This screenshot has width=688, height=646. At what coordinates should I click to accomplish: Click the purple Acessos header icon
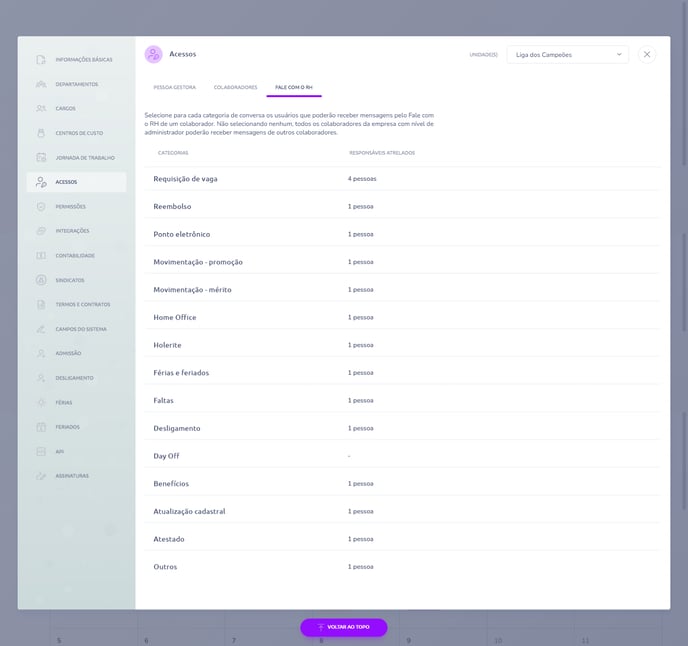154,54
